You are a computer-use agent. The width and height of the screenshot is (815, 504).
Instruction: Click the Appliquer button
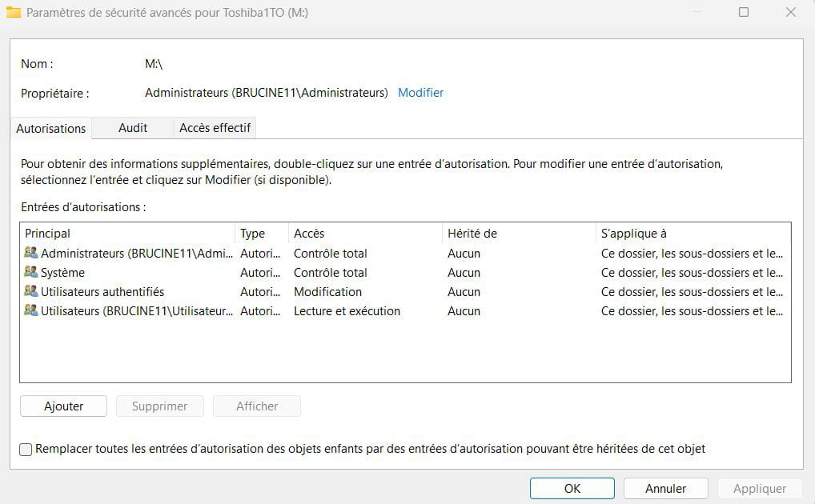click(760, 489)
